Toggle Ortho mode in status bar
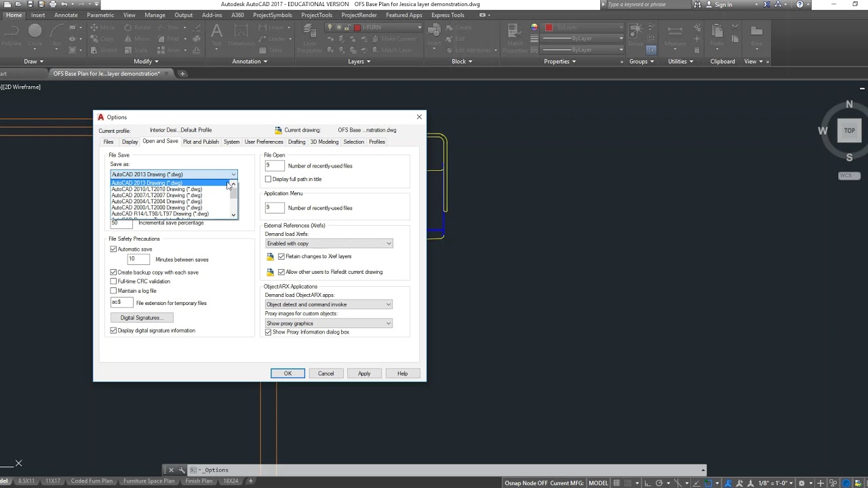The image size is (868, 488). click(x=650, y=483)
